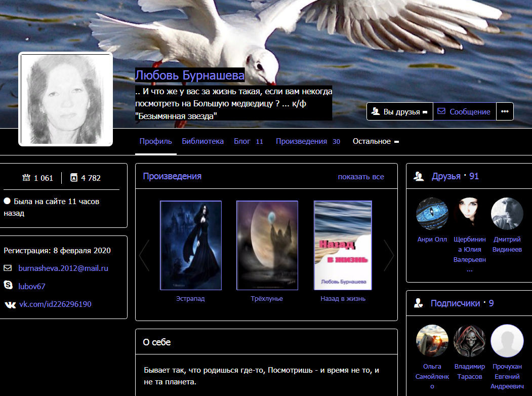Viewport: 532px width, 396px height.
Task: Click the profile photo of Любовь Бурнашева
Action: (x=65, y=99)
